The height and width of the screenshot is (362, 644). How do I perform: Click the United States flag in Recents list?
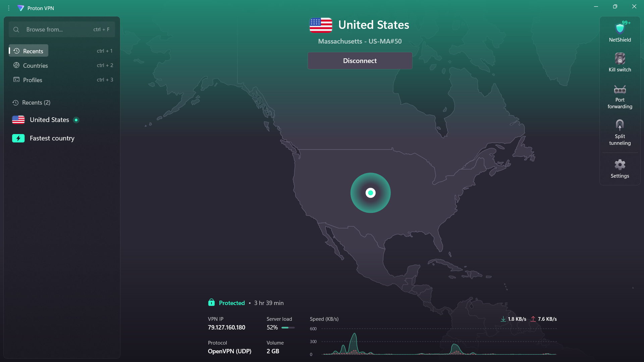click(18, 120)
